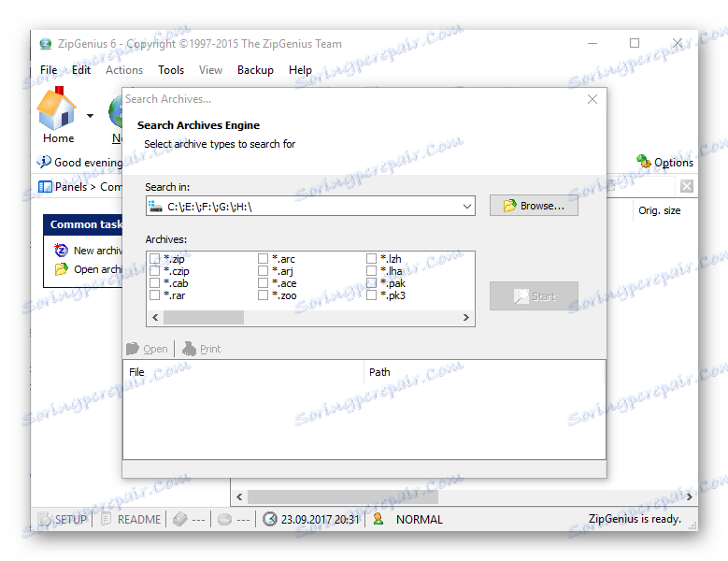Click the archives list right scroll arrow

[466, 318]
